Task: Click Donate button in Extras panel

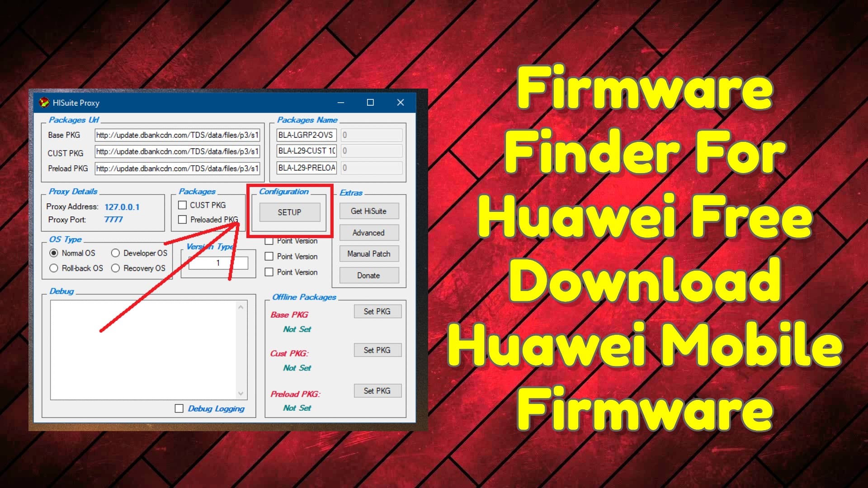Action: [x=368, y=275]
